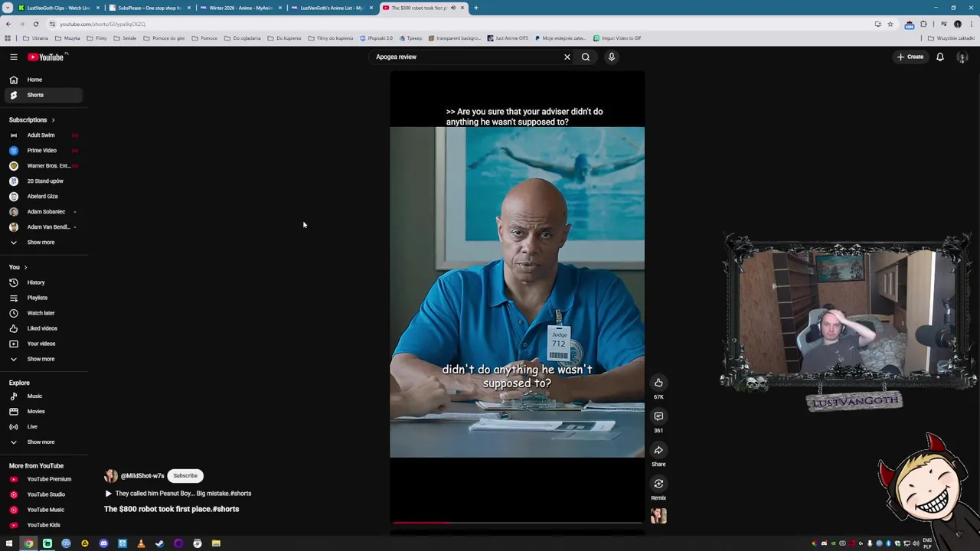Open Chrome extensions puzzle icon

coord(924,24)
